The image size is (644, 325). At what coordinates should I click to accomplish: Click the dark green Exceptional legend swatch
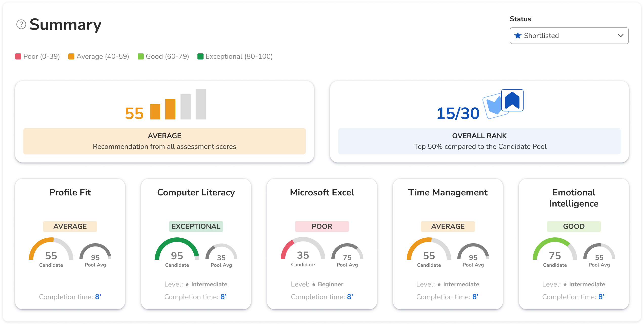pyautogui.click(x=200, y=56)
